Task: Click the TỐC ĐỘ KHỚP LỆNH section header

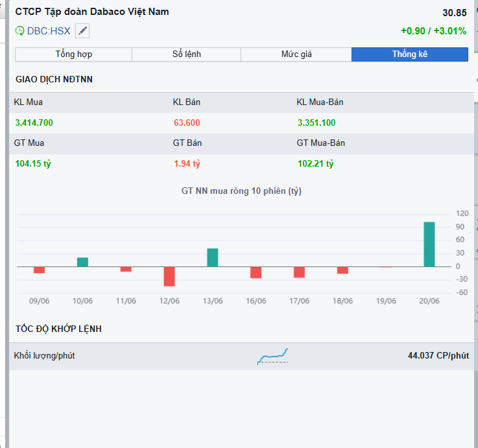Action: (58, 329)
